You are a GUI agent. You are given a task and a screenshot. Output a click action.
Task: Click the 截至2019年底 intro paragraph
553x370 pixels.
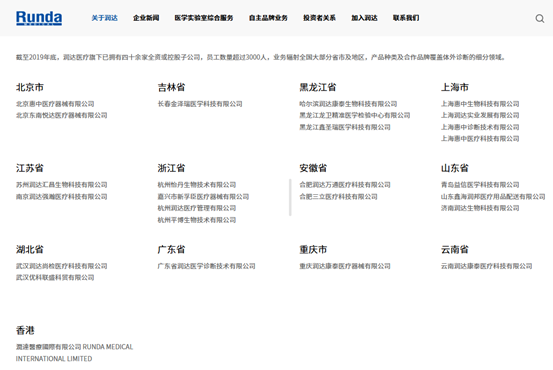(260, 57)
